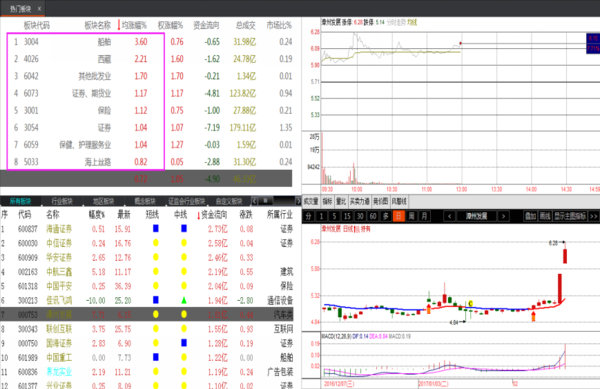Open the 买卖力道 indicator tab

coord(359,202)
